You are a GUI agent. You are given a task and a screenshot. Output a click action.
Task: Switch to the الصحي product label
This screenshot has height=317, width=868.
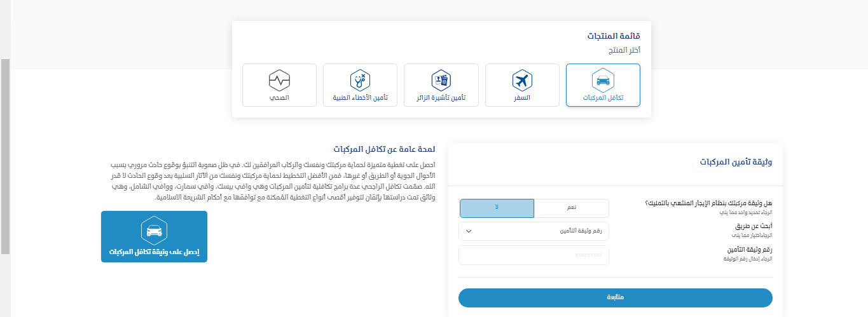click(x=279, y=98)
